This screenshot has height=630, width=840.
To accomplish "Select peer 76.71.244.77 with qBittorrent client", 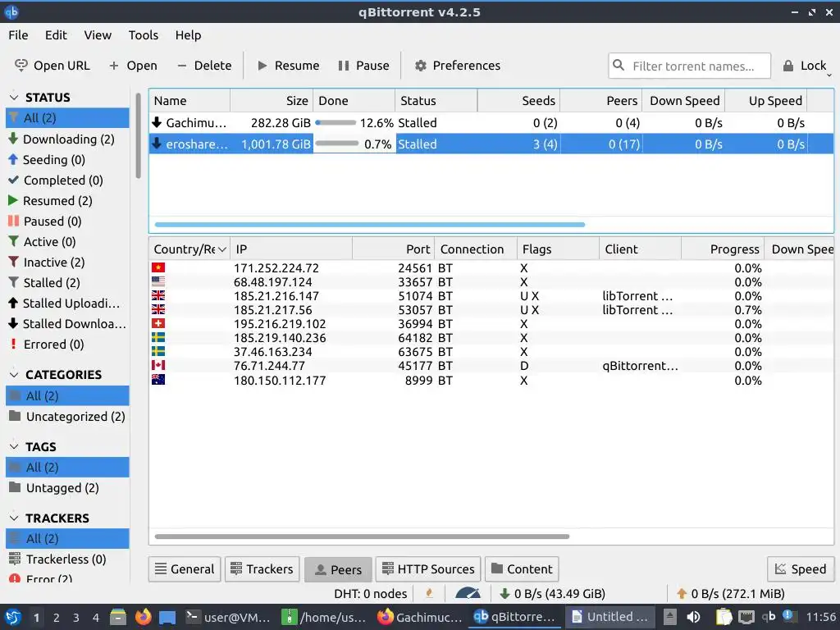I will (x=491, y=366).
